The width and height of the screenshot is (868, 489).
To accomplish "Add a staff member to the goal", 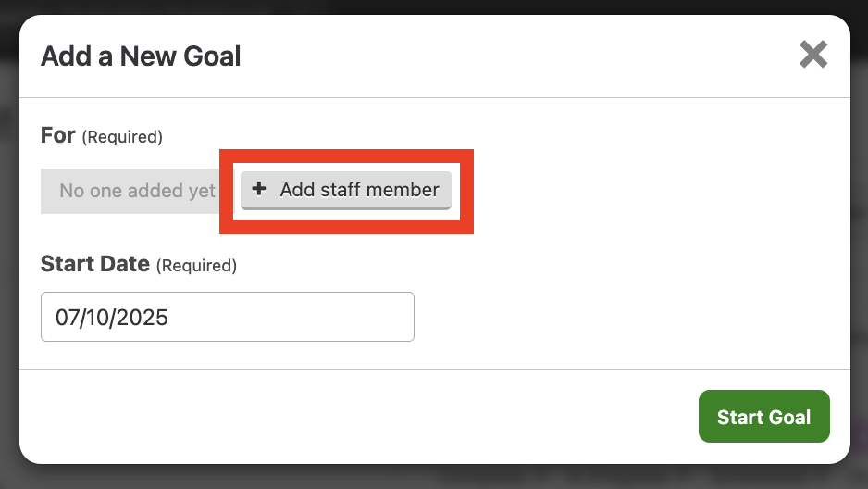I will pos(346,190).
